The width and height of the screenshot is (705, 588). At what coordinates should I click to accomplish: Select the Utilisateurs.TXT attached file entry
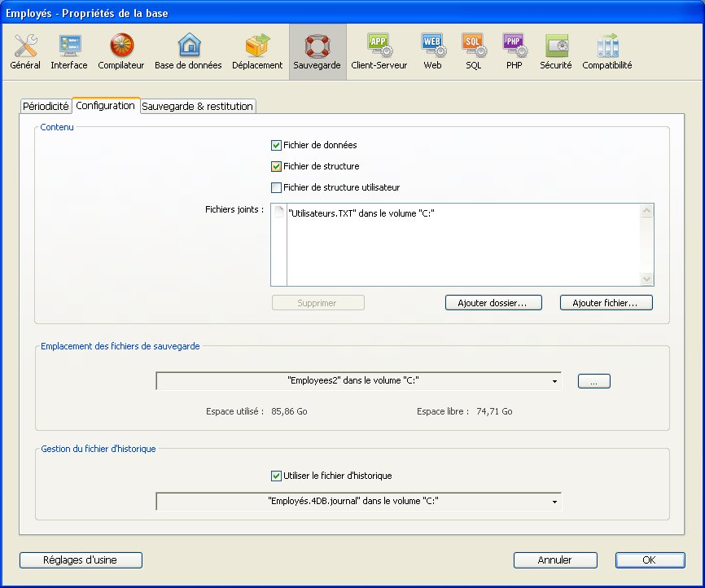click(x=356, y=214)
